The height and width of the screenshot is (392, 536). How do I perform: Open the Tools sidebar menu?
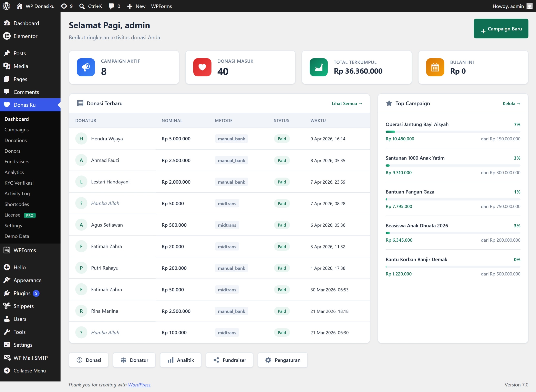point(30,332)
